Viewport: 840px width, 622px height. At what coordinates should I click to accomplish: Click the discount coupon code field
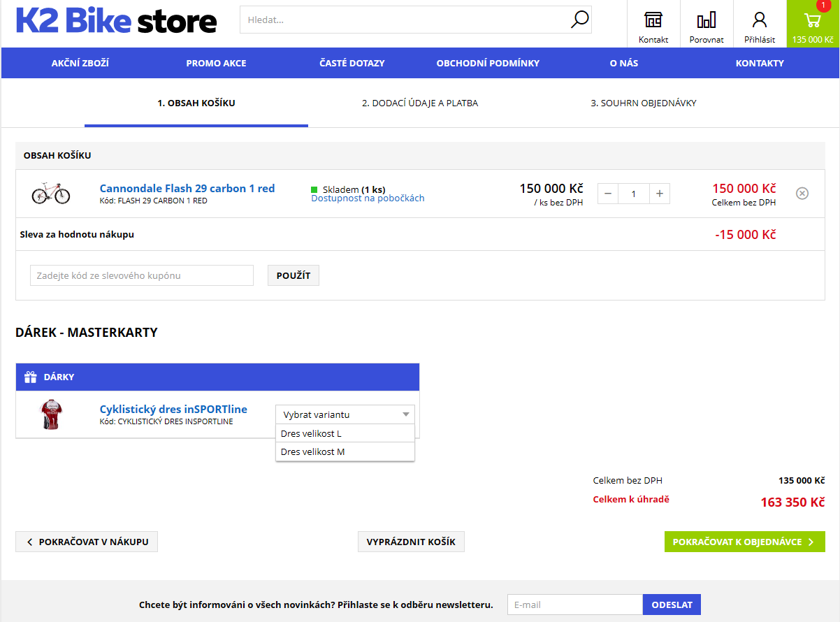pyautogui.click(x=142, y=275)
